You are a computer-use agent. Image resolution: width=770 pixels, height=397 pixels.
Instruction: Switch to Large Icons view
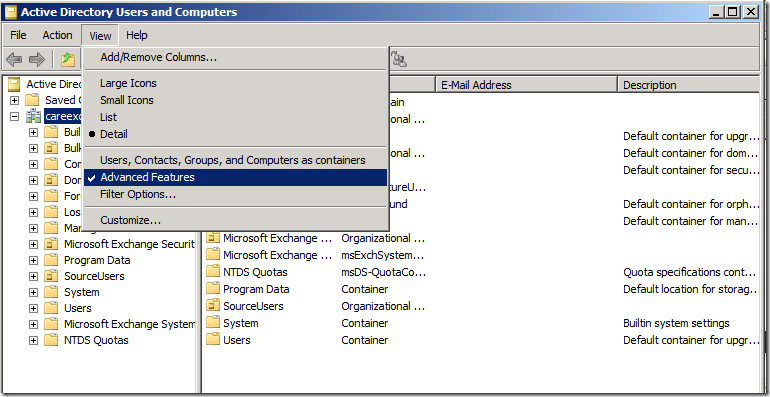pos(235,83)
